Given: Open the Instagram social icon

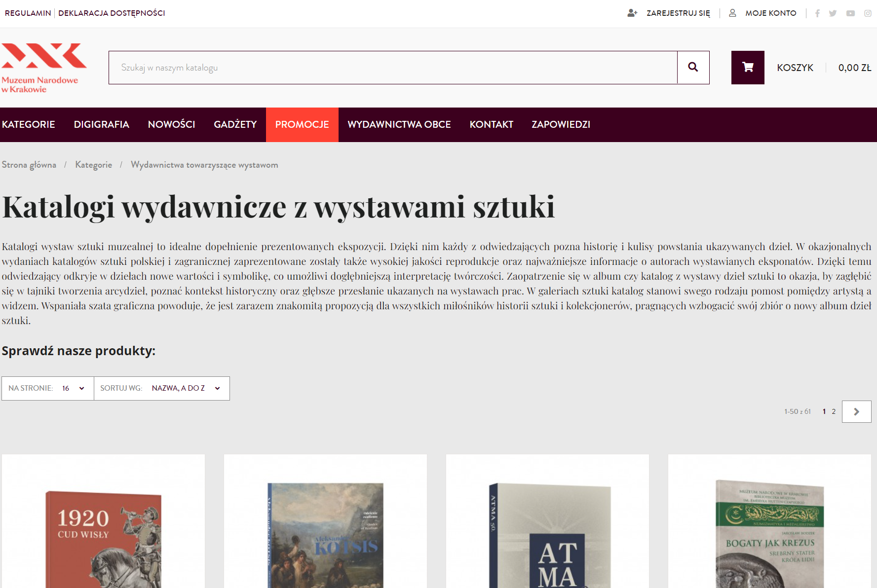Looking at the screenshot, I should (868, 13).
